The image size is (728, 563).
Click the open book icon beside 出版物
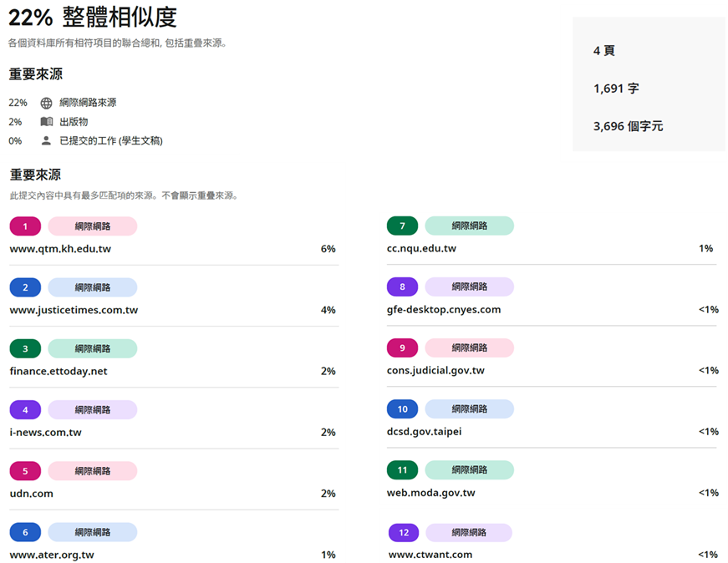pyautogui.click(x=46, y=122)
